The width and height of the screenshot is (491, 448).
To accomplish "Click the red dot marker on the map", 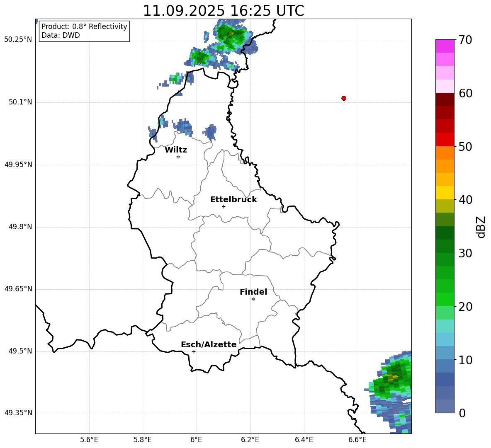I will pyautogui.click(x=344, y=98).
